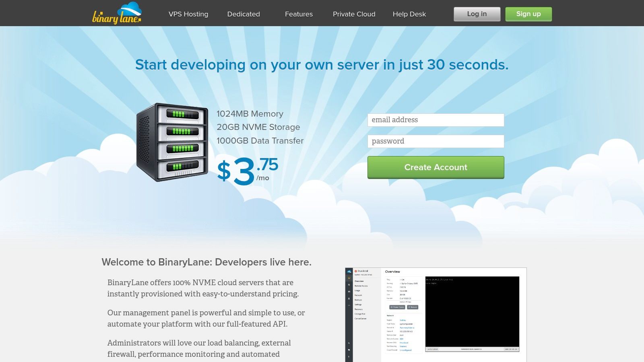Open the Sydney region link

coord(402,320)
